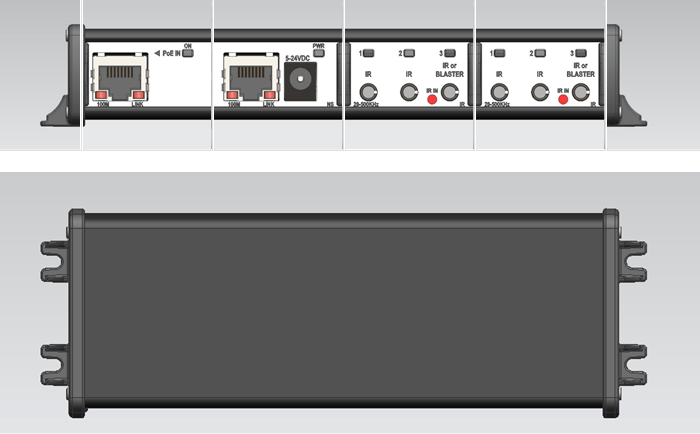The width and height of the screenshot is (700, 434).
Task: Click status LED 3 on first IR module
Action: point(450,53)
